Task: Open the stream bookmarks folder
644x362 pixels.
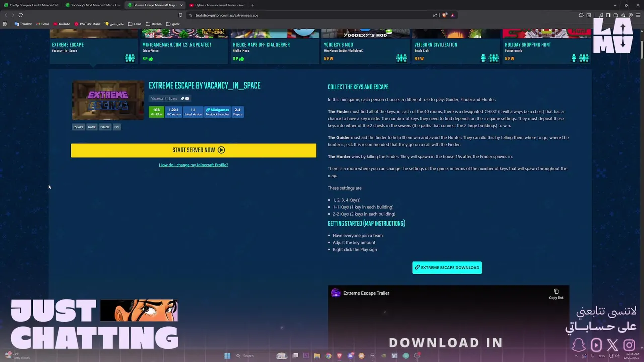Action: [153, 24]
